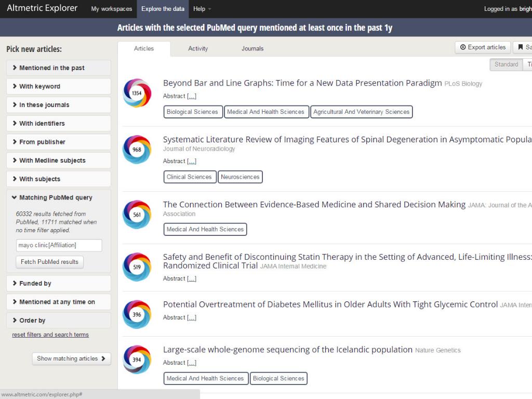
Task: Switch to Standard view mode
Action: tap(506, 64)
